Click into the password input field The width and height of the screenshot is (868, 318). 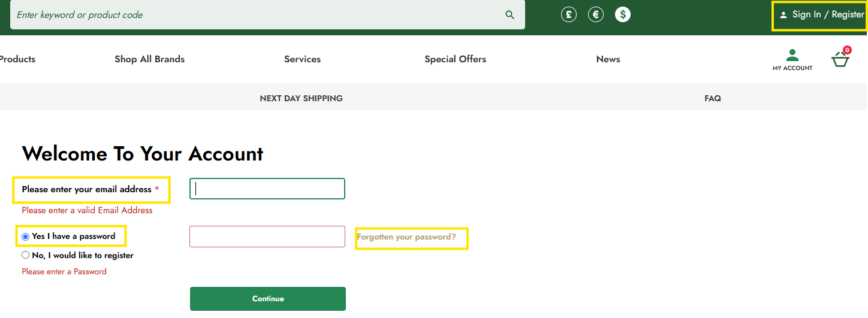pyautogui.click(x=267, y=237)
